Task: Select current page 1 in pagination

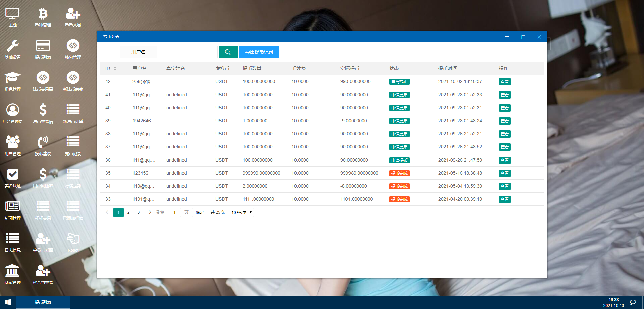Action: coord(118,212)
